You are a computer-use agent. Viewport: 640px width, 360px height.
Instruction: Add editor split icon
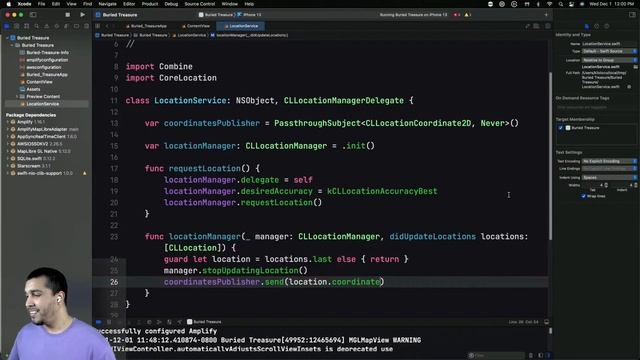click(548, 26)
